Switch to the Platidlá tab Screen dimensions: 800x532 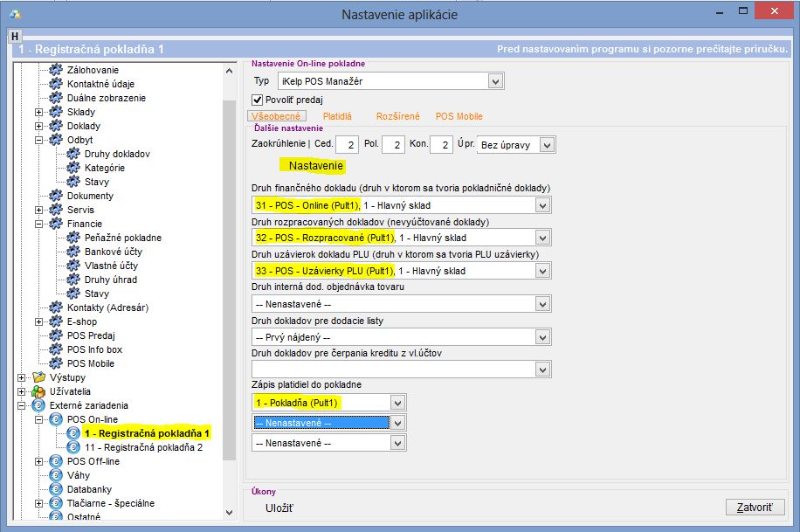point(337,116)
